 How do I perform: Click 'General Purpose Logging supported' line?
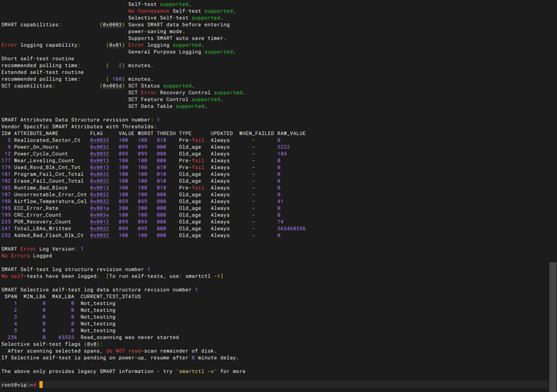click(182, 52)
